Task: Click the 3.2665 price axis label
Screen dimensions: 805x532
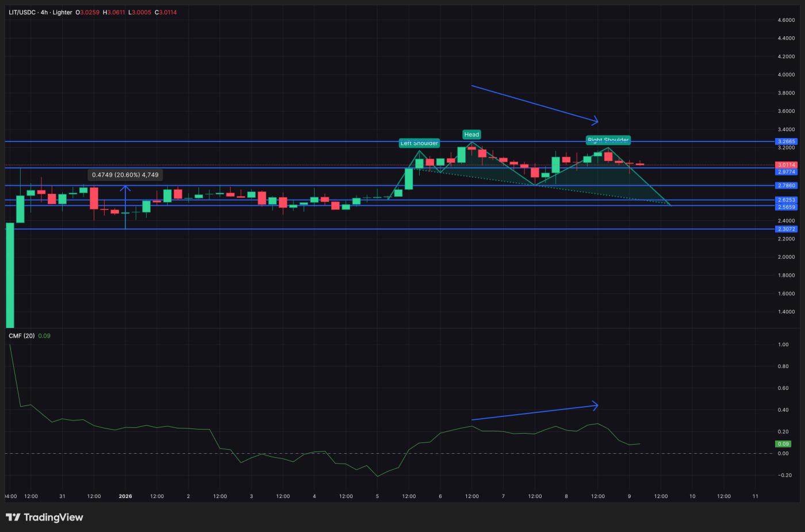Action: click(x=786, y=141)
